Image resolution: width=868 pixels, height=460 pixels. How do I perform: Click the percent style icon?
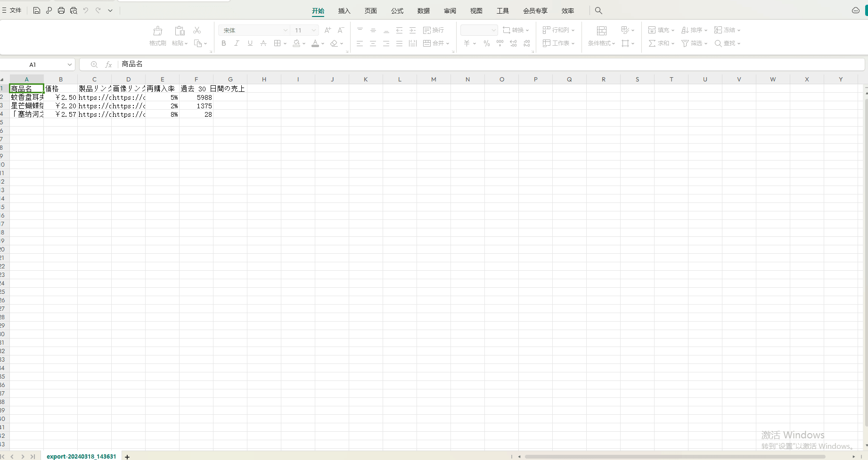tap(487, 43)
